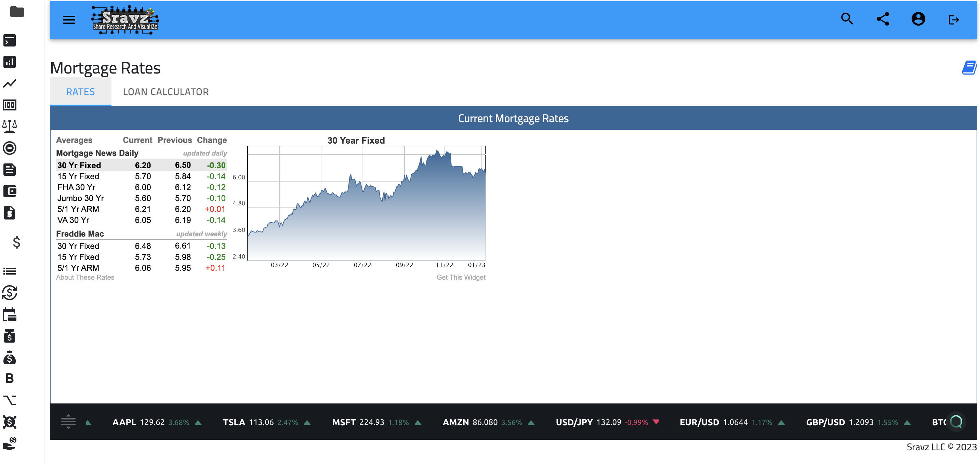Switch to the RATES tab

tap(81, 92)
